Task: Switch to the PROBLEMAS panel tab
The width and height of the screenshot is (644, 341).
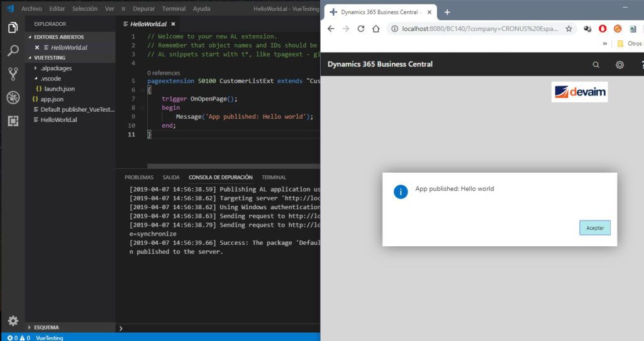Action: coord(139,177)
